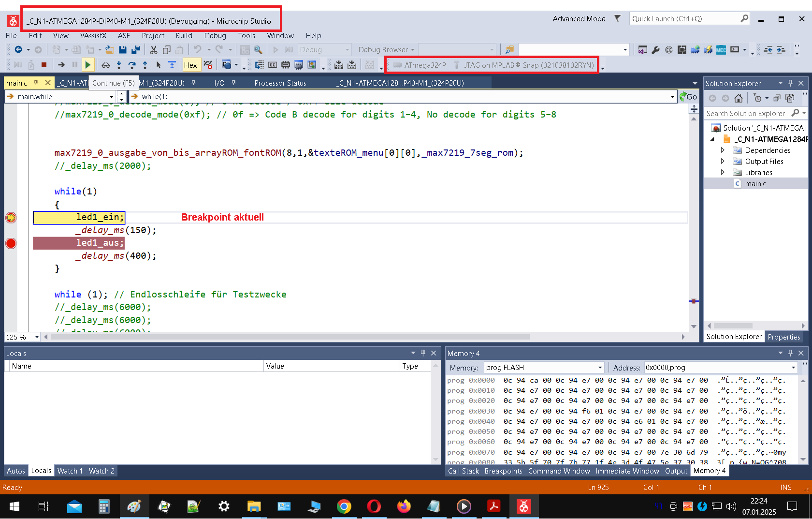Toggle the Hex display mode button

(x=191, y=64)
